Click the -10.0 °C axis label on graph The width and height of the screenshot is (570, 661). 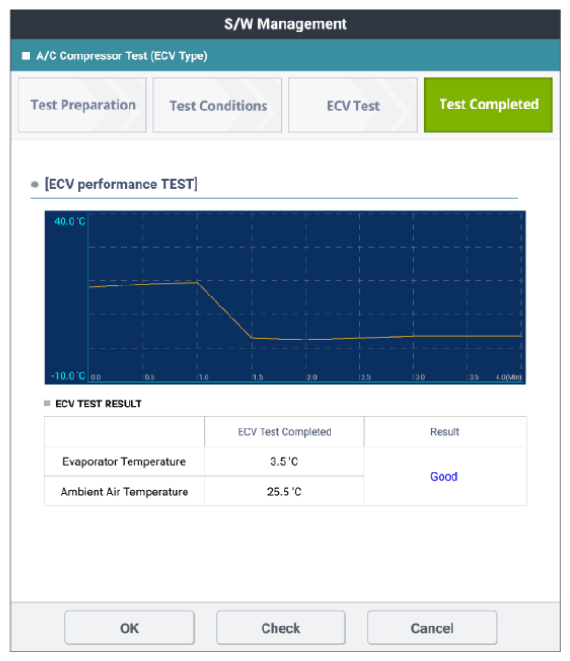pyautogui.click(x=68, y=376)
